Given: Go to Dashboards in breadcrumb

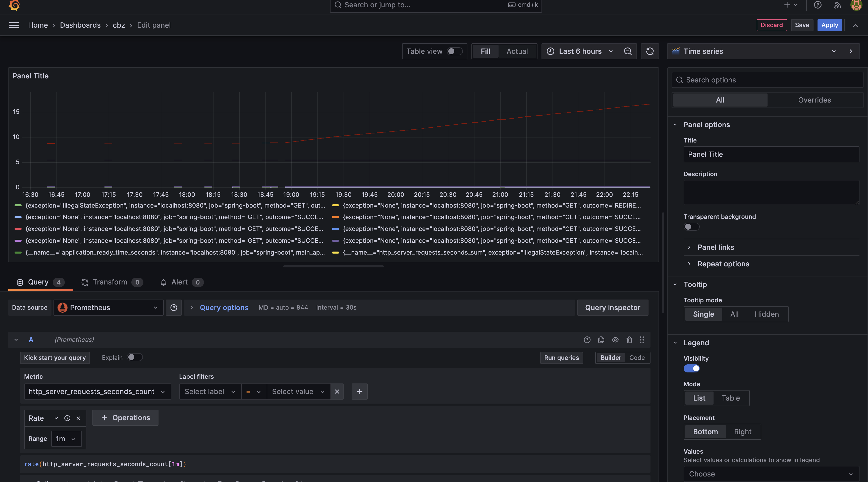Looking at the screenshot, I should pyautogui.click(x=80, y=25).
